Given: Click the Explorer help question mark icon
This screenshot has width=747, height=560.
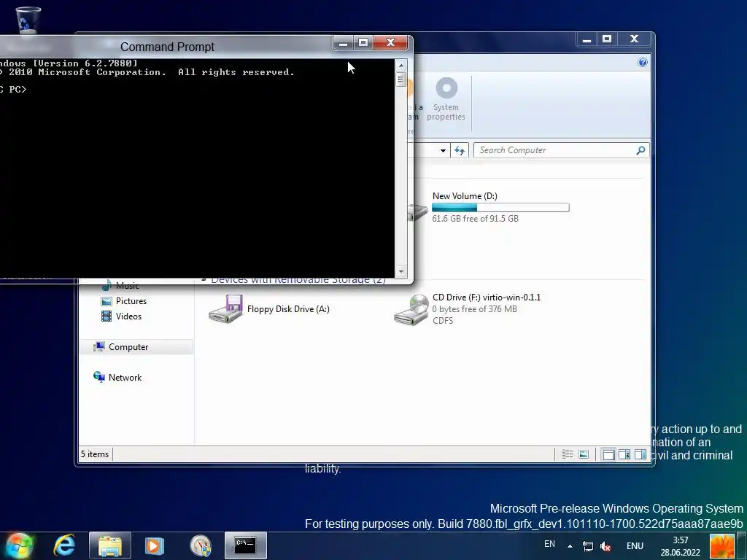Looking at the screenshot, I should pyautogui.click(x=642, y=63).
